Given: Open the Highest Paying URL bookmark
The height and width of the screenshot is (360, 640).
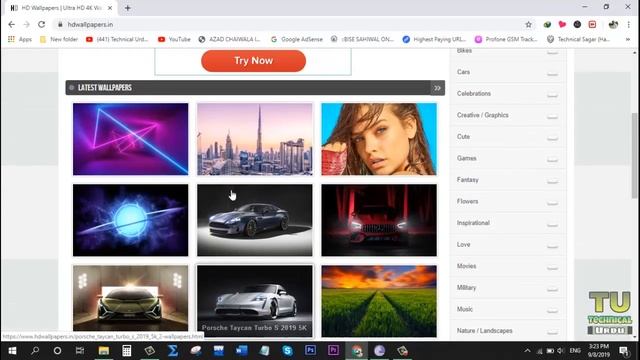Looking at the screenshot, I should click(434, 39).
